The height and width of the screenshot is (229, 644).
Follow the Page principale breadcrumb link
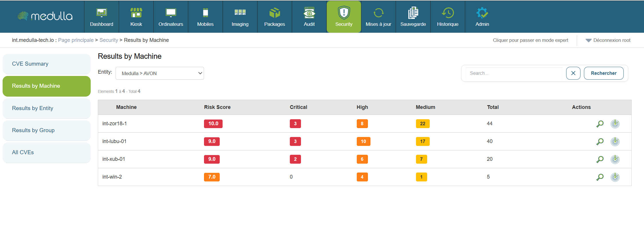(x=76, y=40)
